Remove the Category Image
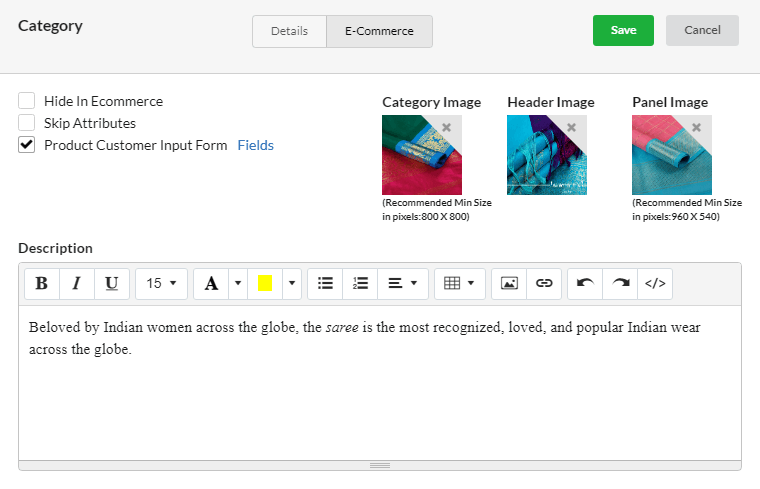Image resolution: width=760 pixels, height=489 pixels. [447, 127]
